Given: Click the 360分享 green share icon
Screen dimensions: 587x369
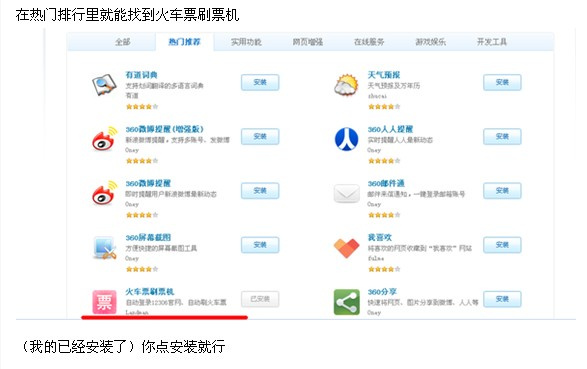Looking at the screenshot, I should tap(346, 302).
